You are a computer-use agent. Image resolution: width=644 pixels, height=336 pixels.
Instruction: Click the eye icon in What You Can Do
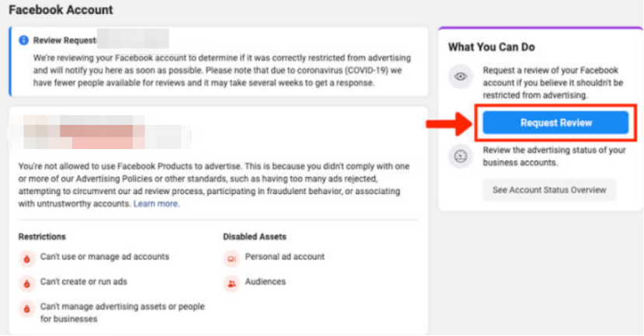click(x=461, y=76)
